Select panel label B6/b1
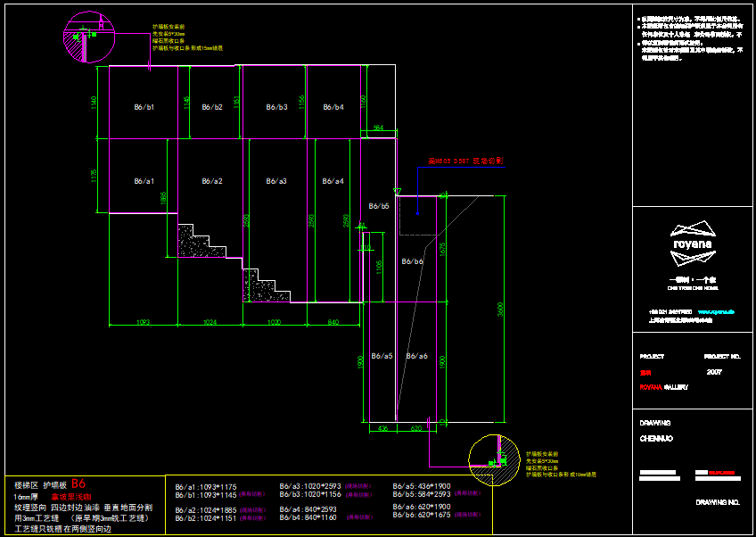Screen dimensions: 756x537 [144, 107]
